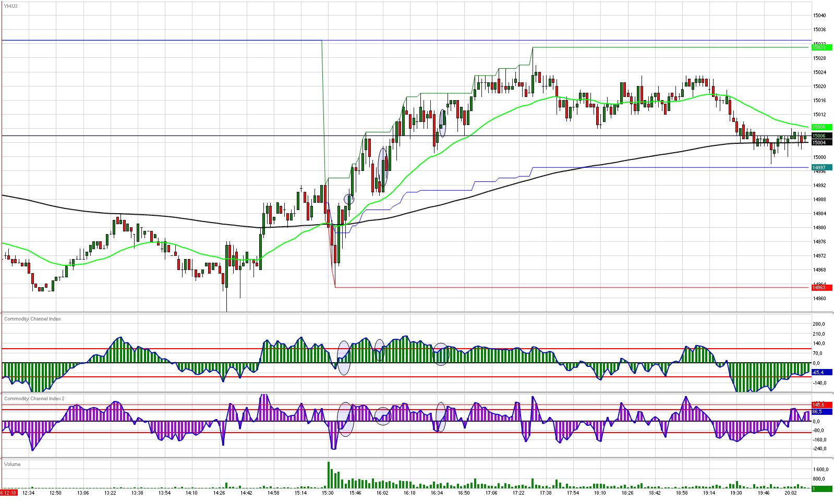Select the -140,0 CCI scale label
This screenshot has height=504, width=834.
[x=820, y=383]
